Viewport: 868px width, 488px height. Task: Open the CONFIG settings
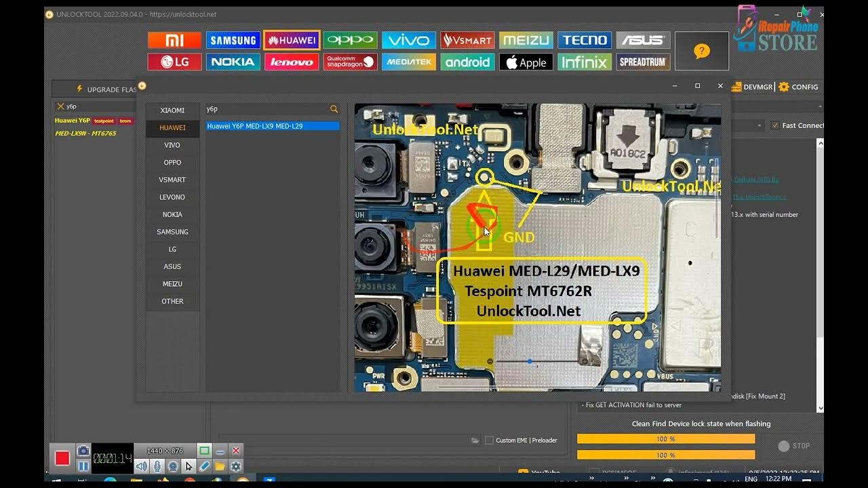(x=798, y=87)
